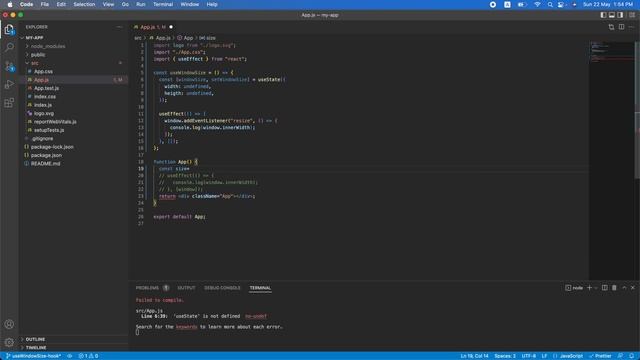640x360 pixels.
Task: Click the Prettier status bar button
Action: pyautogui.click(x=600, y=356)
